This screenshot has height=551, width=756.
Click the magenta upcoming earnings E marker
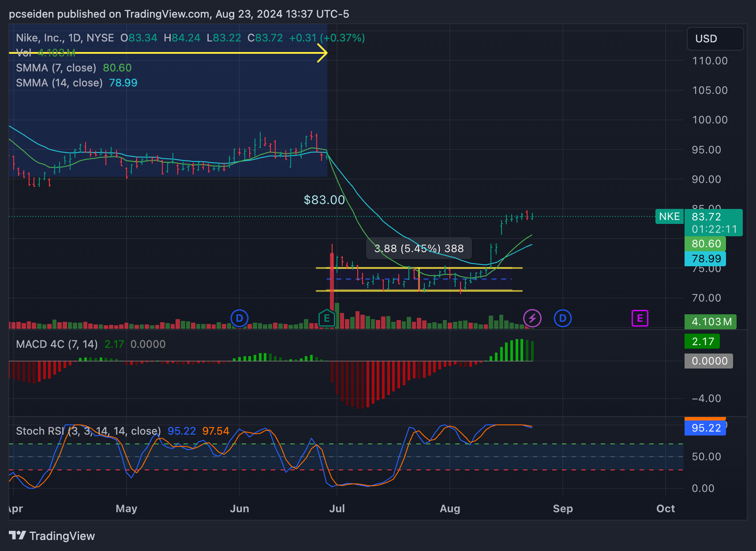click(x=640, y=318)
